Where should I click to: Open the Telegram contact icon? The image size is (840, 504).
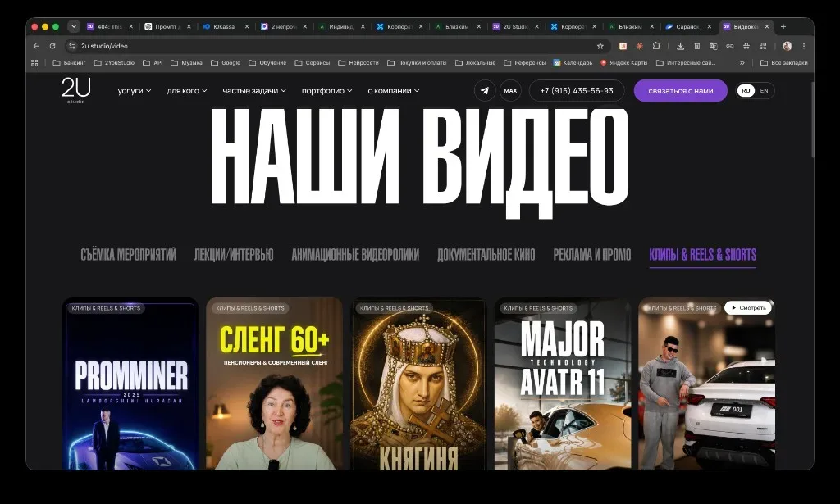[484, 90]
